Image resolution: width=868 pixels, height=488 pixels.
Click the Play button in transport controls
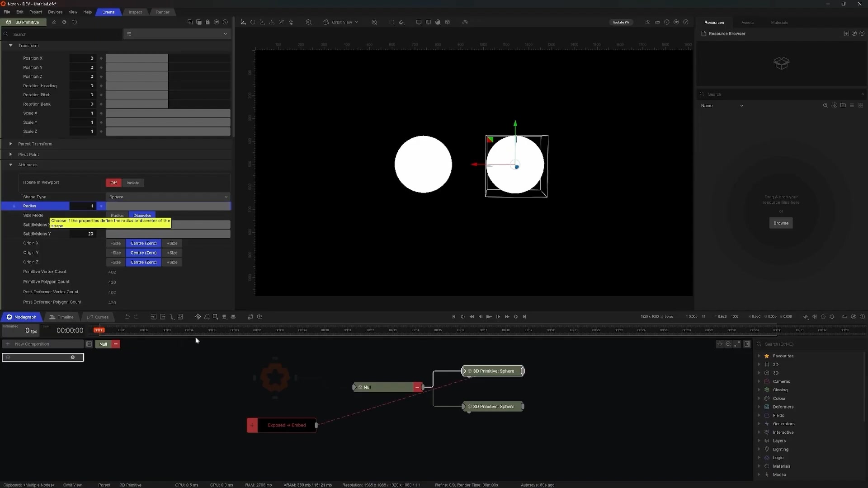[489, 317]
